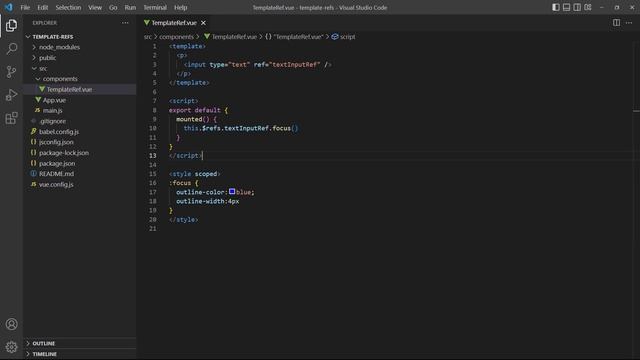This screenshot has height=360, width=640.
Task: Open the Go menu
Action: [113, 7]
